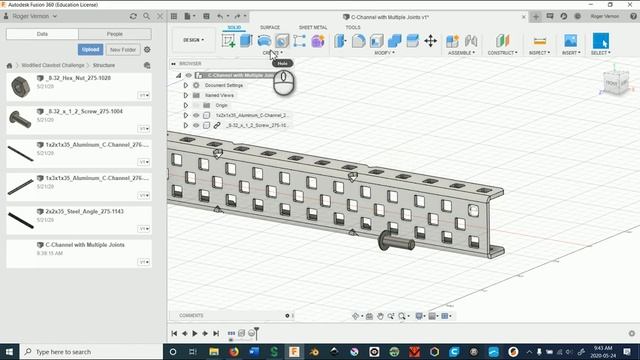The height and width of the screenshot is (360, 640).
Task: Open the ASSEMBLE dropdown menu
Action: click(x=461, y=53)
